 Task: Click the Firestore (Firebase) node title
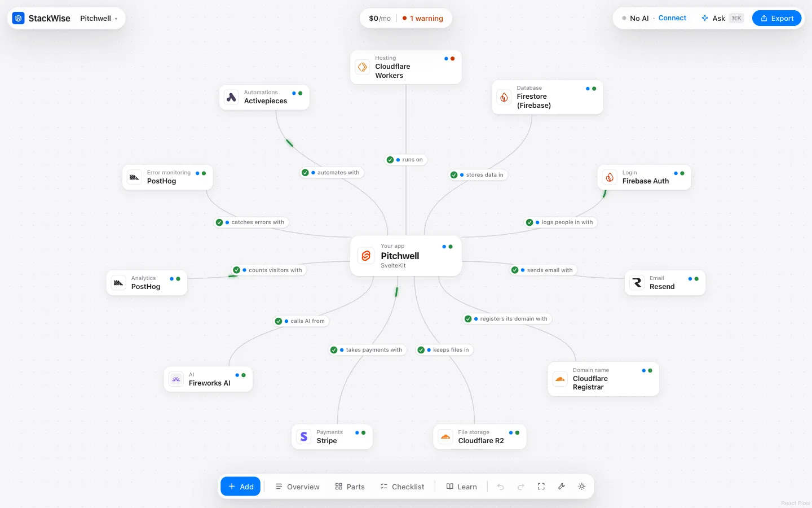534,101
